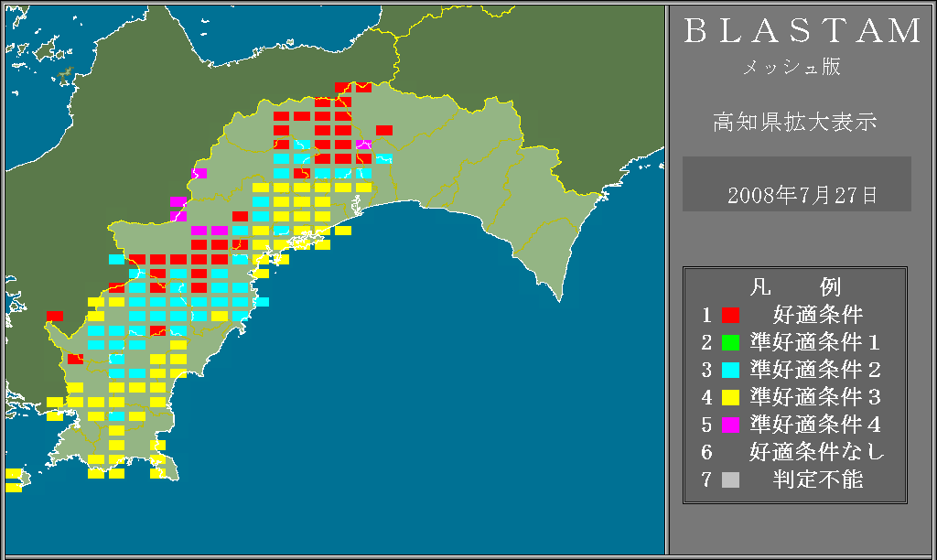Image resolution: width=937 pixels, height=560 pixels.
Task: Click the easternmost red mesh cell on the map
Action: click(384, 130)
